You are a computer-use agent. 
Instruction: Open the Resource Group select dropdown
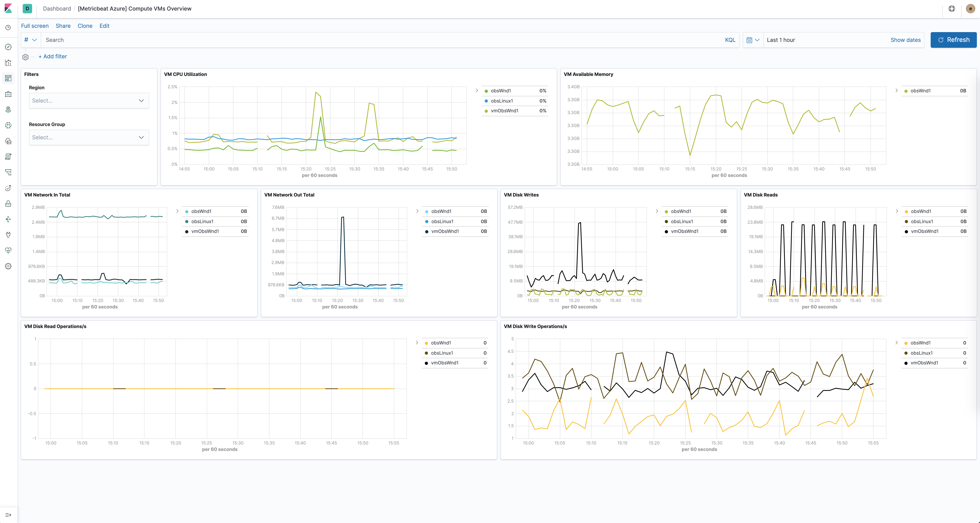point(89,137)
